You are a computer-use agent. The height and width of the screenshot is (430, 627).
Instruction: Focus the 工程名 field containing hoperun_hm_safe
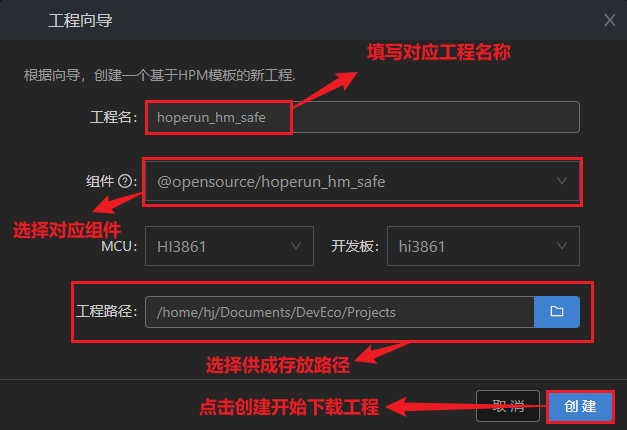click(362, 117)
